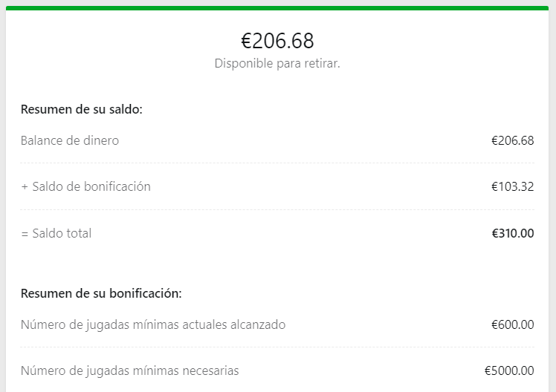The width and height of the screenshot is (556, 392).
Task: Click the €206.68 Balance de dinero amount
Action: [x=513, y=140]
